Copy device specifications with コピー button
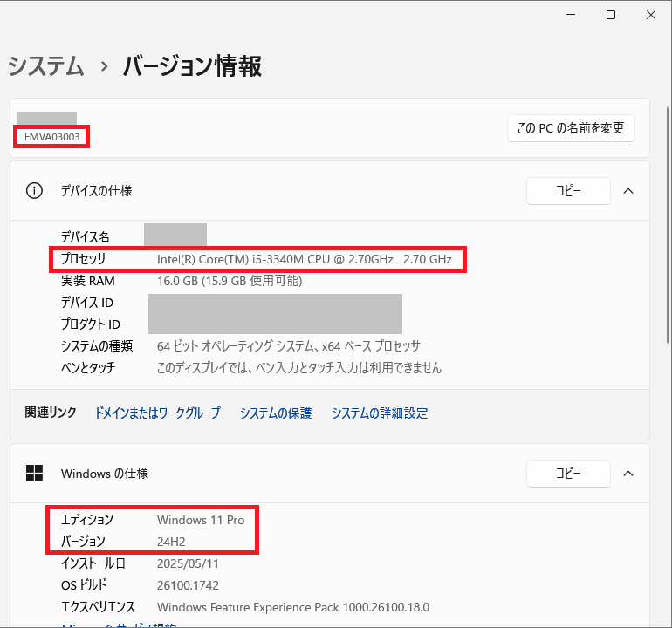The image size is (672, 628). 568,191
